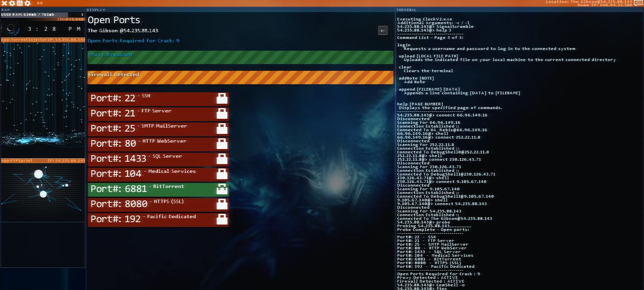The image size is (644, 290).
Task: Click 'Connected To The Gibson@54.235.88.143' line
Action: [445, 218]
